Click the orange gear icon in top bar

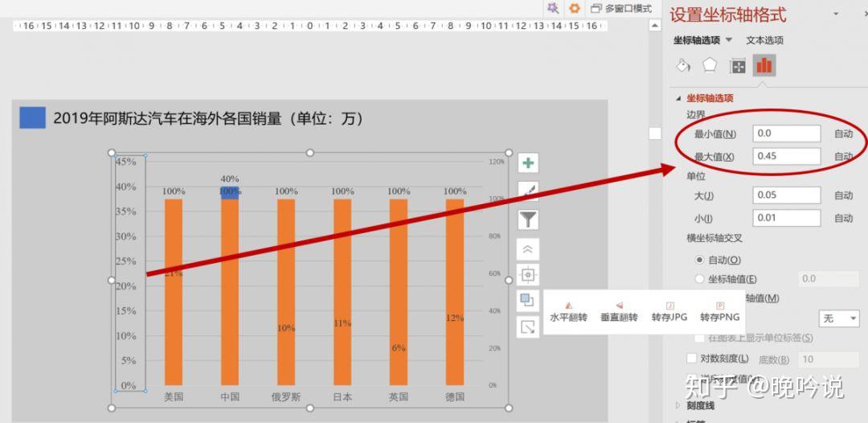pos(575,8)
